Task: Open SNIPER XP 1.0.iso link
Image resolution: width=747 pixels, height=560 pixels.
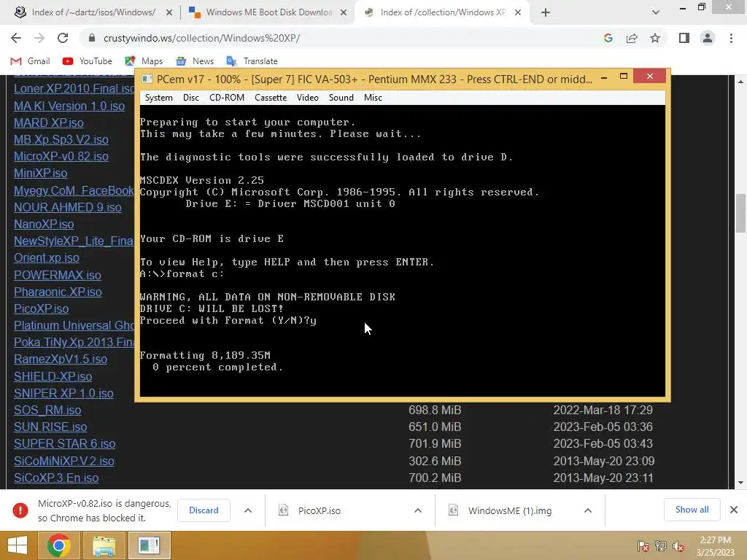Action: [63, 393]
